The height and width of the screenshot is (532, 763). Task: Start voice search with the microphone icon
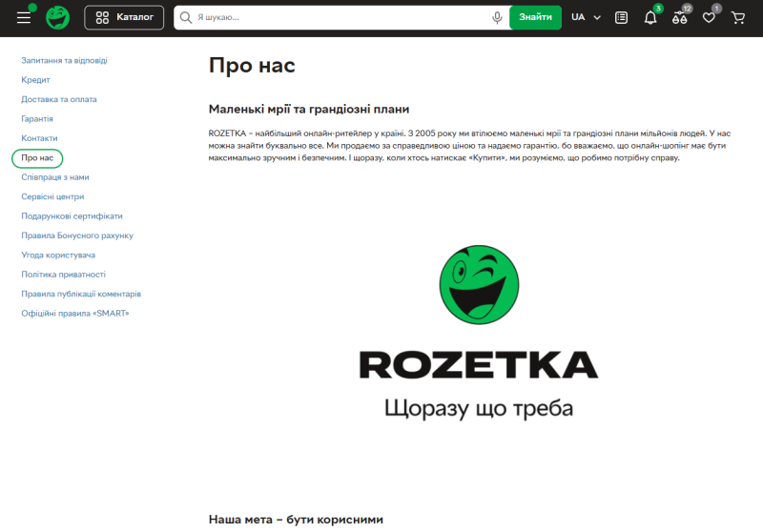tap(497, 17)
